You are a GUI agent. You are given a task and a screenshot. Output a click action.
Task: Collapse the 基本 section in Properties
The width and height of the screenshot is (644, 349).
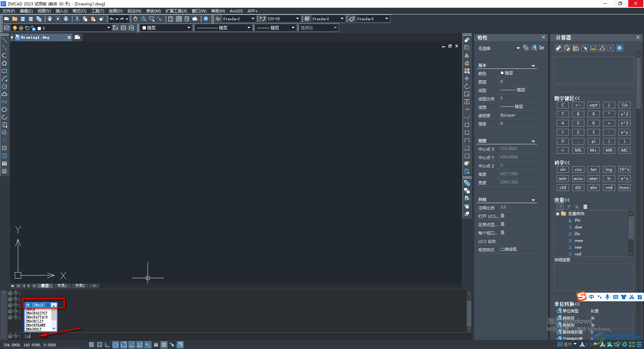[x=533, y=66]
